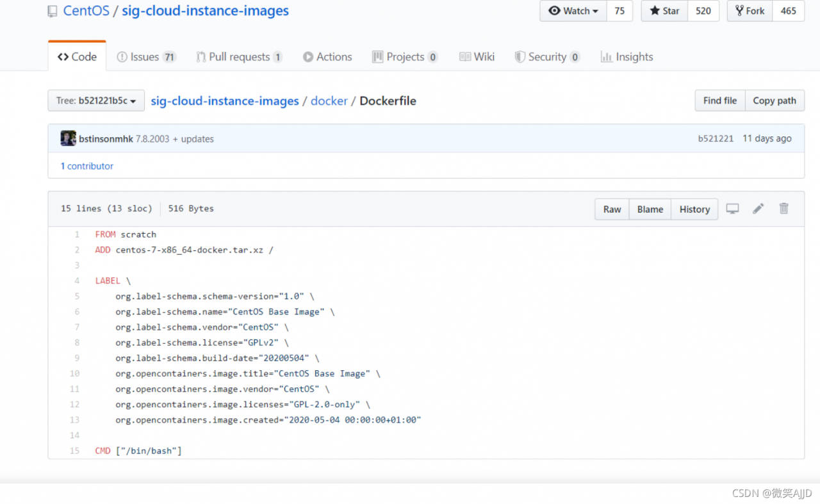Click the schema-version="1.0" line
This screenshot has height=504, width=820.
(x=215, y=297)
